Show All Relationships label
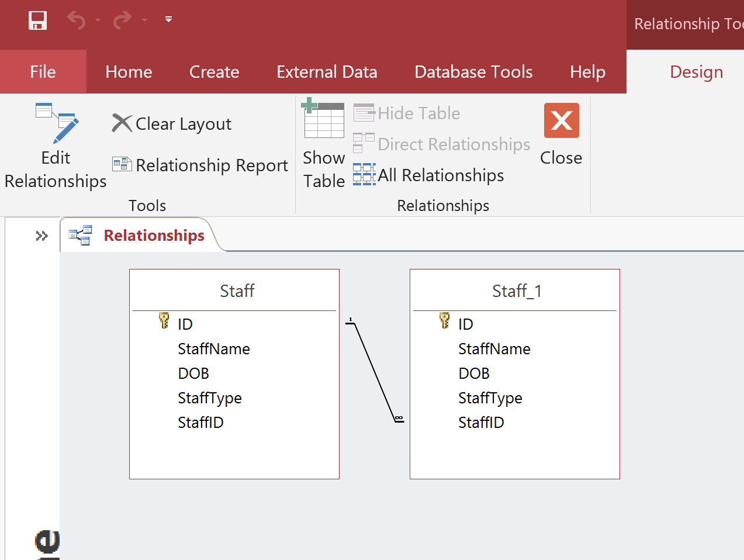 [441, 175]
